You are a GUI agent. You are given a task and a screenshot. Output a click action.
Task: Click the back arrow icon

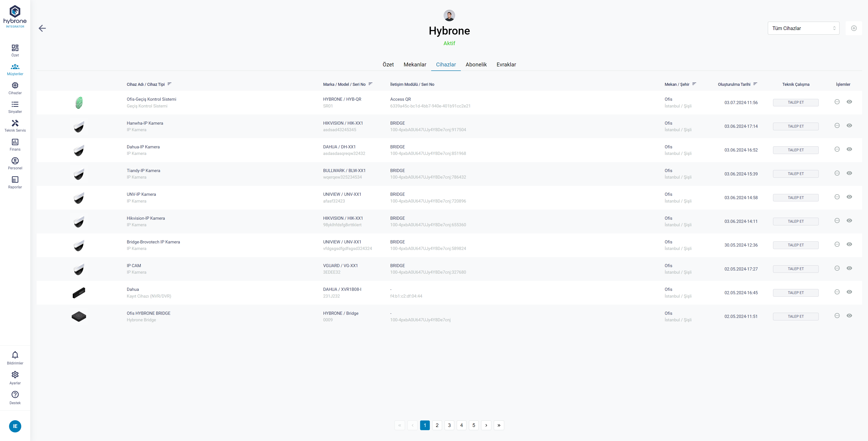[x=42, y=28]
